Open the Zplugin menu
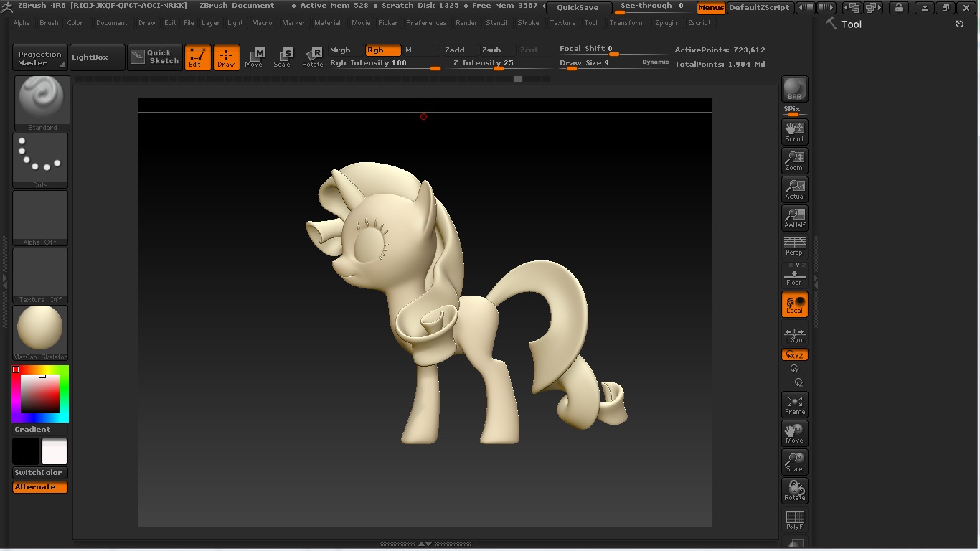This screenshot has height=551, width=980. pos(666,23)
